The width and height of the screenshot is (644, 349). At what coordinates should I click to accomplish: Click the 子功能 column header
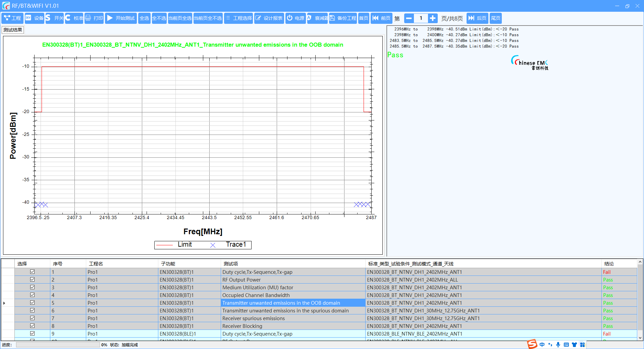pos(189,264)
